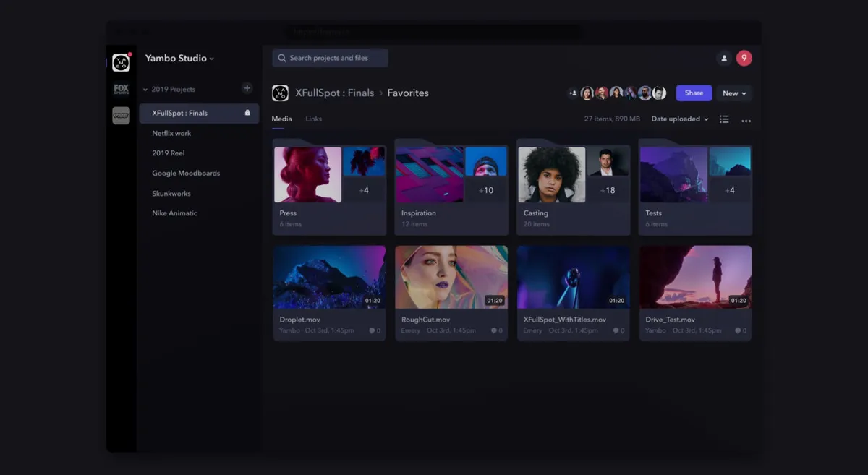This screenshot has width=868, height=475.
Task: Click the add collaborator icon
Action: tap(573, 93)
